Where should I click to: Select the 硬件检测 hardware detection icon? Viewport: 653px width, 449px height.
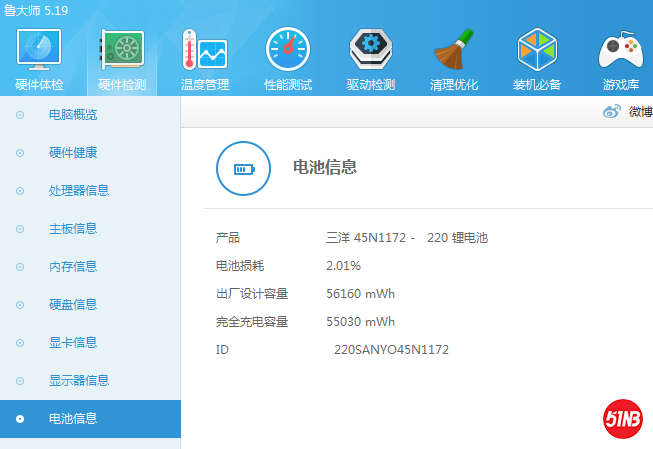coord(121,50)
